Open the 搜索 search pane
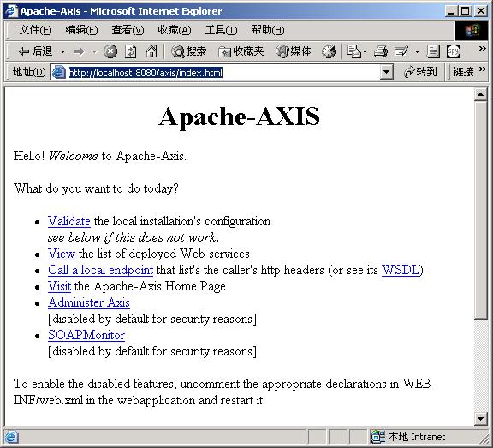This screenshot has width=493, height=448. coord(189,51)
